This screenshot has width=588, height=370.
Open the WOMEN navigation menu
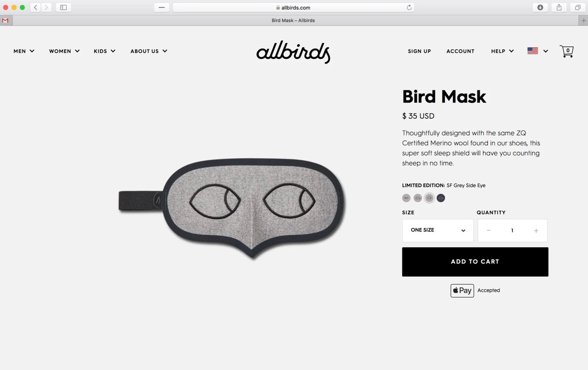(64, 51)
